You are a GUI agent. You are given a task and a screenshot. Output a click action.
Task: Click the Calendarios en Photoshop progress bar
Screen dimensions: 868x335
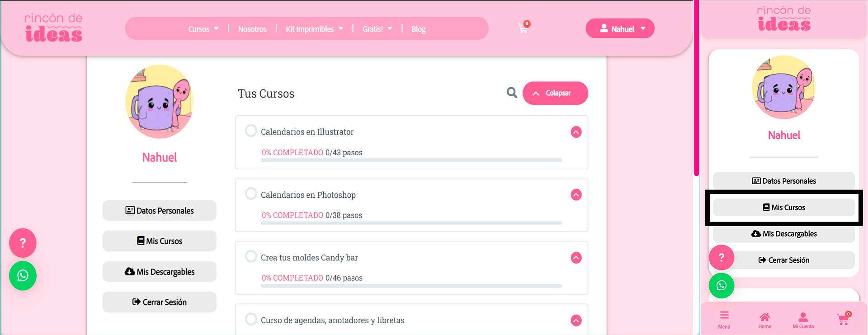point(411,223)
